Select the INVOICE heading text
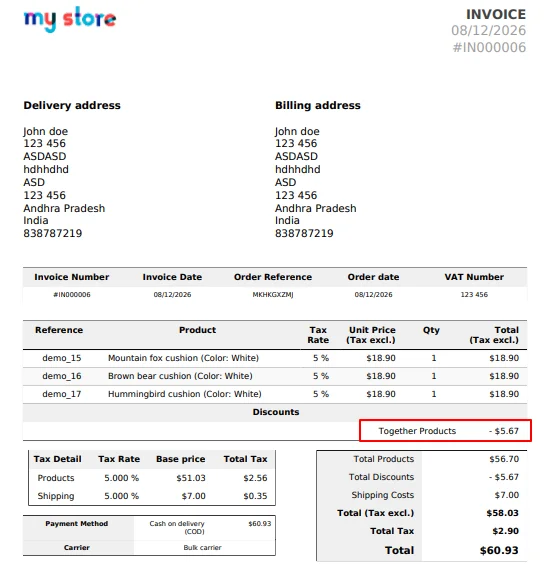The height and width of the screenshot is (567, 546). 496,14
